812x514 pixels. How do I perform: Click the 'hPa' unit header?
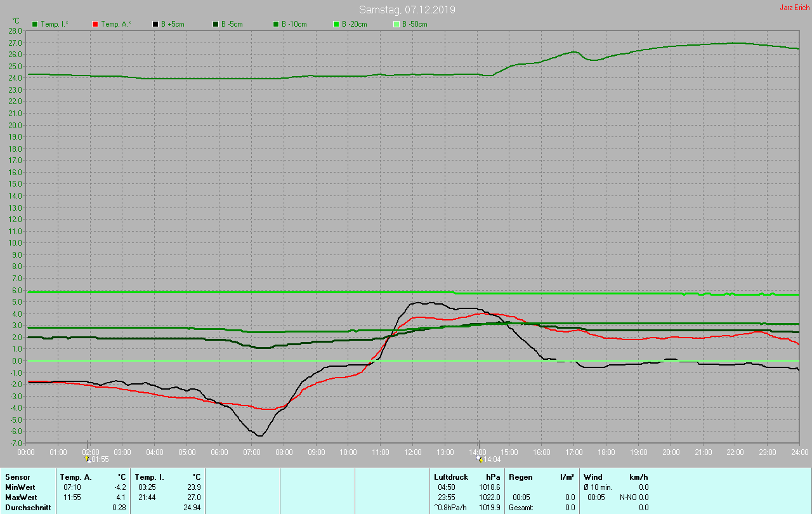493,477
